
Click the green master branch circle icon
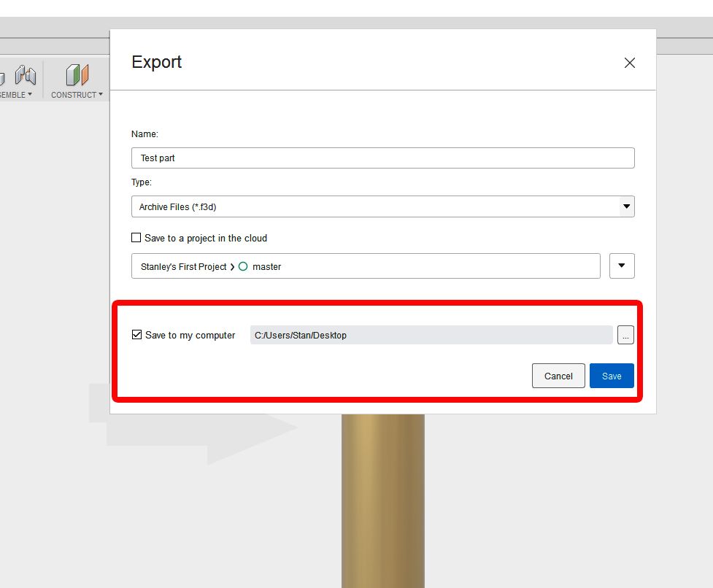(243, 267)
